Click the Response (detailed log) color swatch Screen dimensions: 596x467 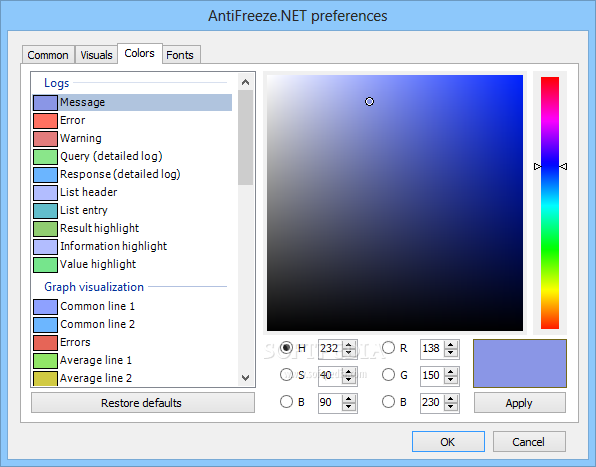pyautogui.click(x=45, y=175)
